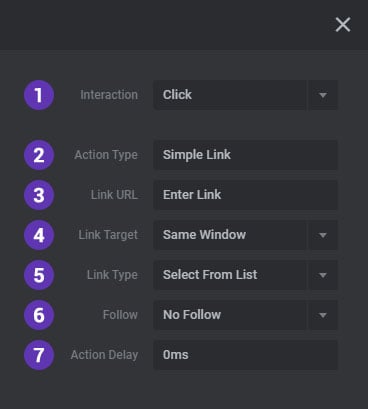Close the panel with the X icon
This screenshot has width=368, height=409.
tap(343, 25)
